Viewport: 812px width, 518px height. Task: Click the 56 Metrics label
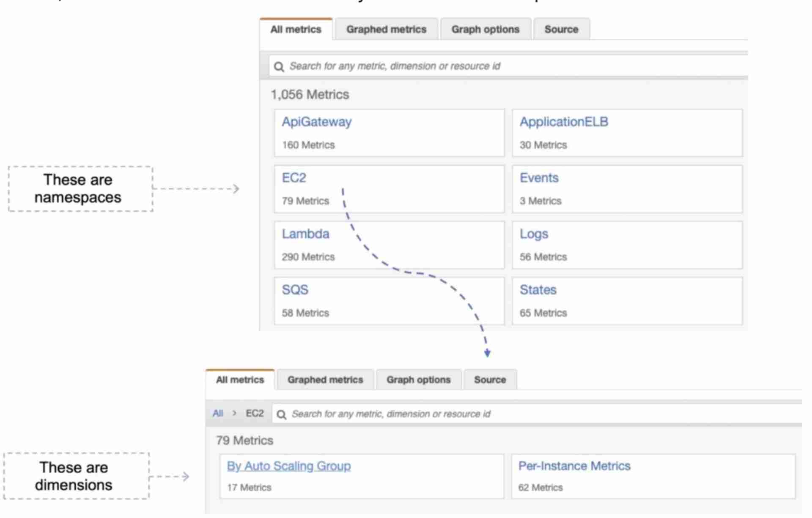(543, 257)
